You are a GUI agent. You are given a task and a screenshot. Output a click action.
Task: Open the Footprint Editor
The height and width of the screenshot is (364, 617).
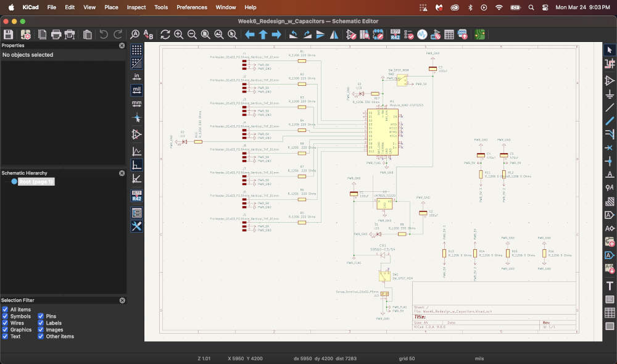click(378, 35)
